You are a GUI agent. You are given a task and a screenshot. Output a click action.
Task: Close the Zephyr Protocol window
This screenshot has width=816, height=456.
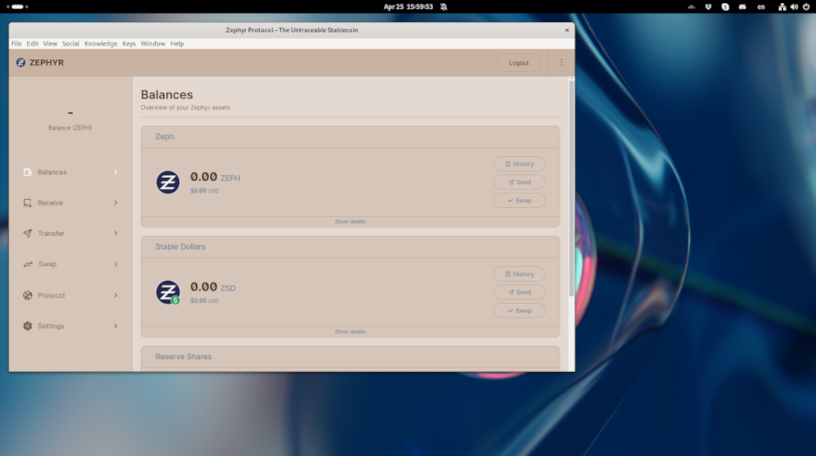point(567,30)
